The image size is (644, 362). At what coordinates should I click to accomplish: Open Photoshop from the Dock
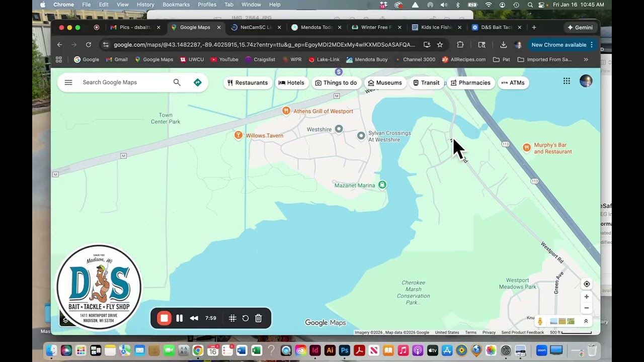coord(345,350)
